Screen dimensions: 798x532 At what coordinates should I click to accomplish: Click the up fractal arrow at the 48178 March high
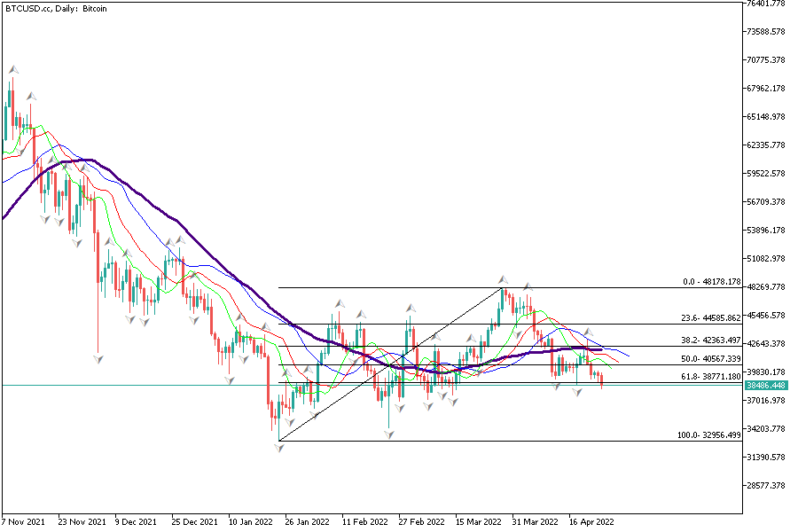[x=502, y=279]
